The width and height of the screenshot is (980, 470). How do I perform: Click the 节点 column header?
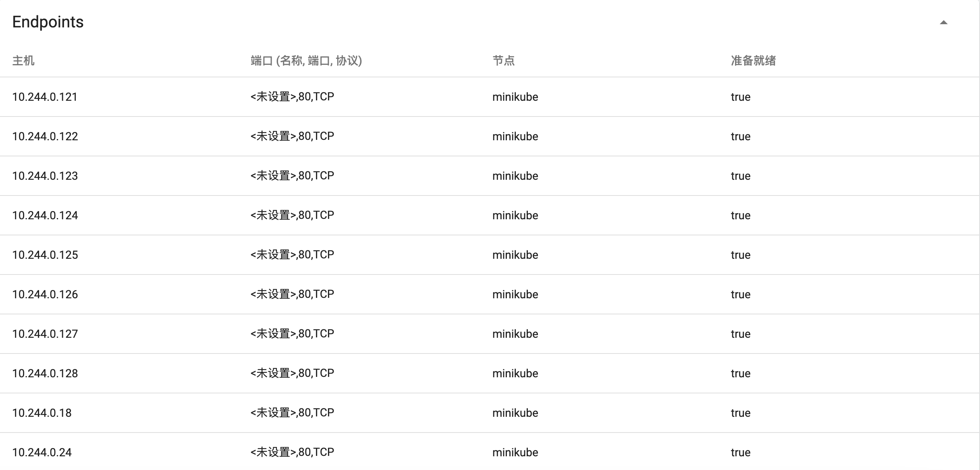[x=504, y=61]
